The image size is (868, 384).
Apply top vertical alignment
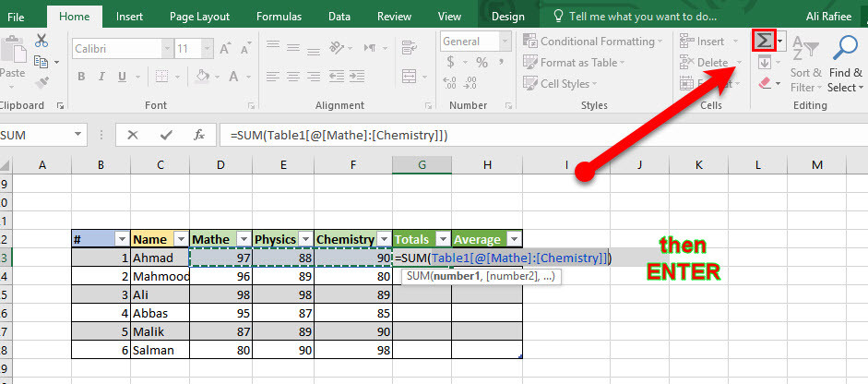pyautogui.click(x=272, y=46)
